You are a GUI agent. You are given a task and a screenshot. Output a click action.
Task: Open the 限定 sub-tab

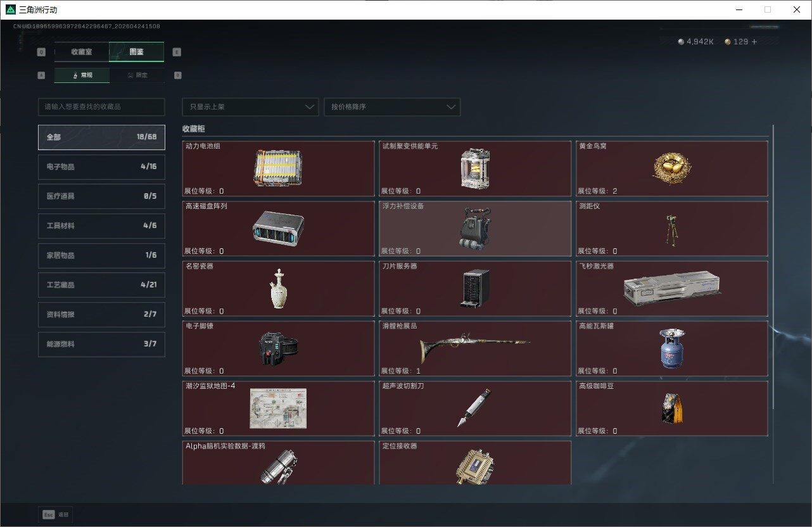click(x=137, y=75)
